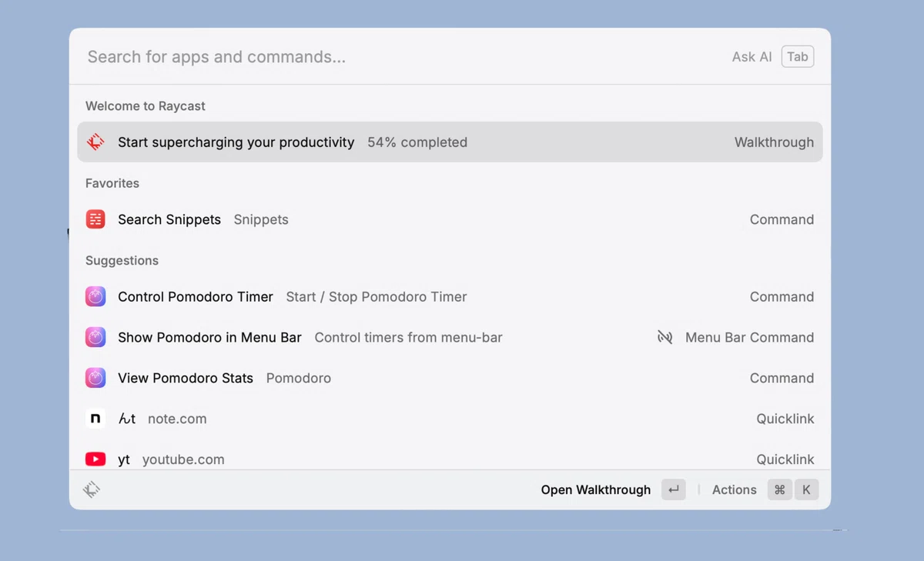Image resolution: width=924 pixels, height=561 pixels.
Task: Click into the Search for apps and commands field
Action: click(x=400, y=57)
